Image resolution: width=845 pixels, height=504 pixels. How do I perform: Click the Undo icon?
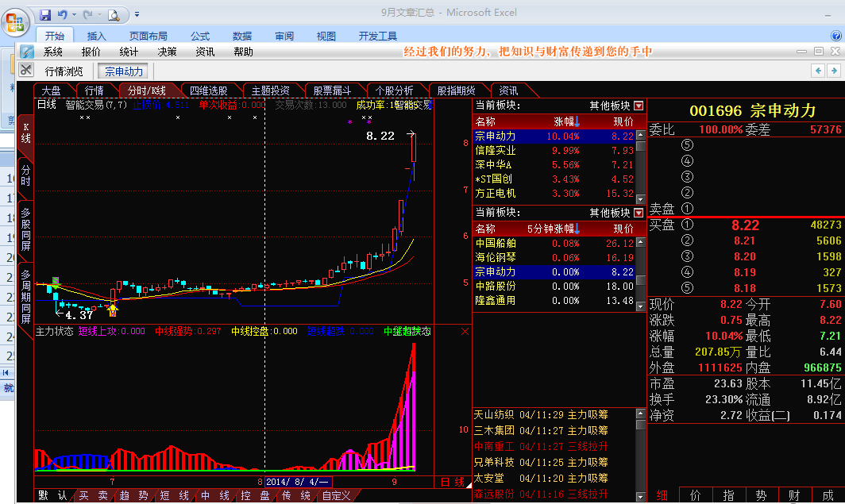click(x=63, y=14)
